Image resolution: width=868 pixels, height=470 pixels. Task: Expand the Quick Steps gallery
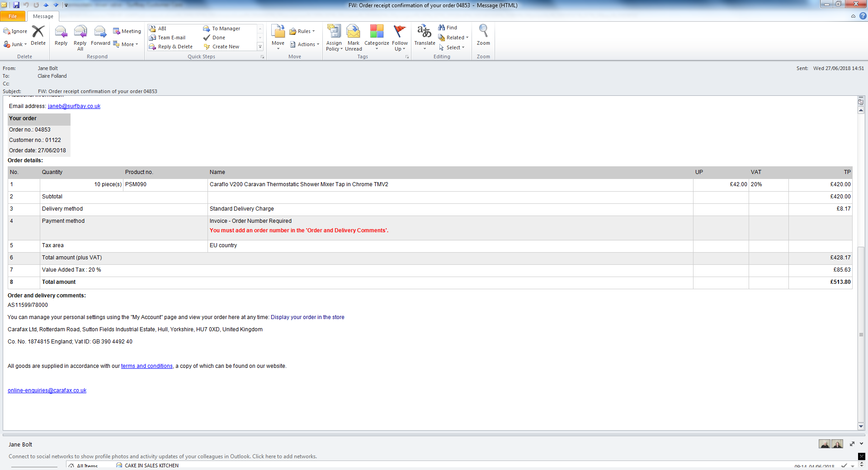(260, 47)
